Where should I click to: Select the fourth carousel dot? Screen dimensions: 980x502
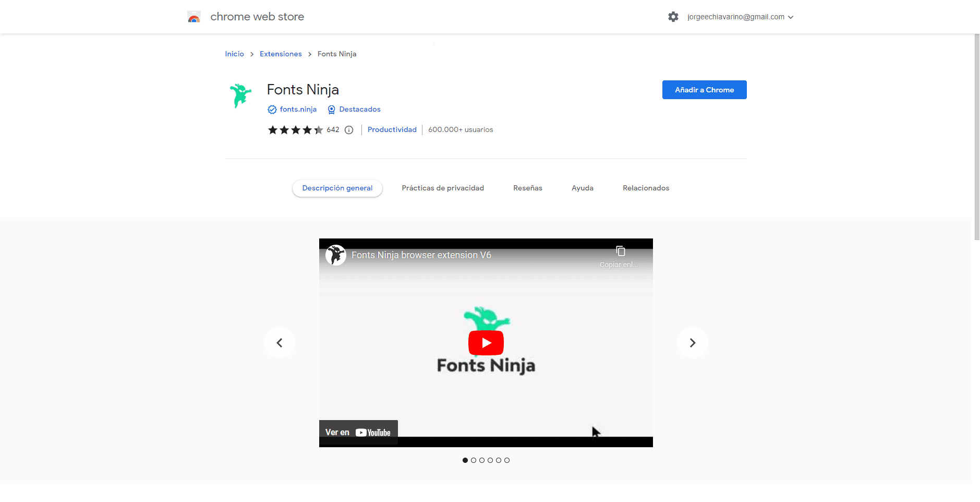pos(490,460)
